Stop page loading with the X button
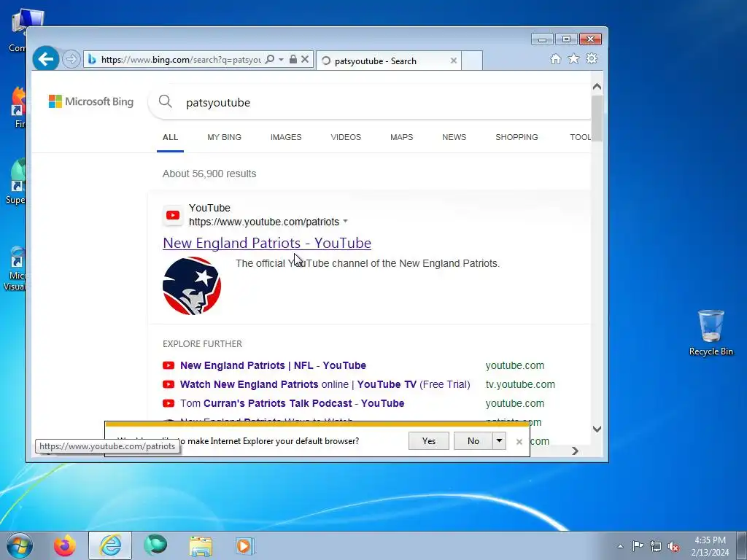The width and height of the screenshot is (747, 560). point(306,60)
